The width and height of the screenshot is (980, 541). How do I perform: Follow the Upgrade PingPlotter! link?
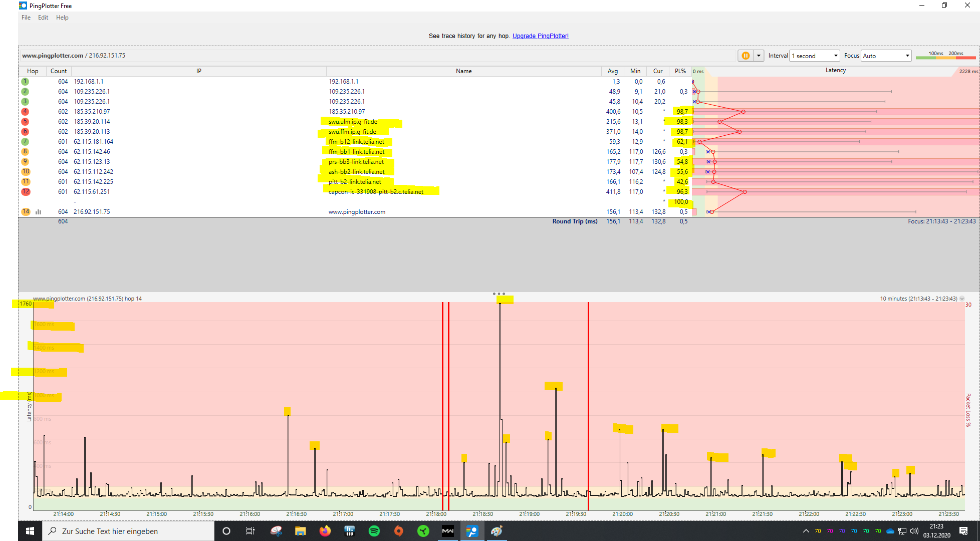(540, 36)
